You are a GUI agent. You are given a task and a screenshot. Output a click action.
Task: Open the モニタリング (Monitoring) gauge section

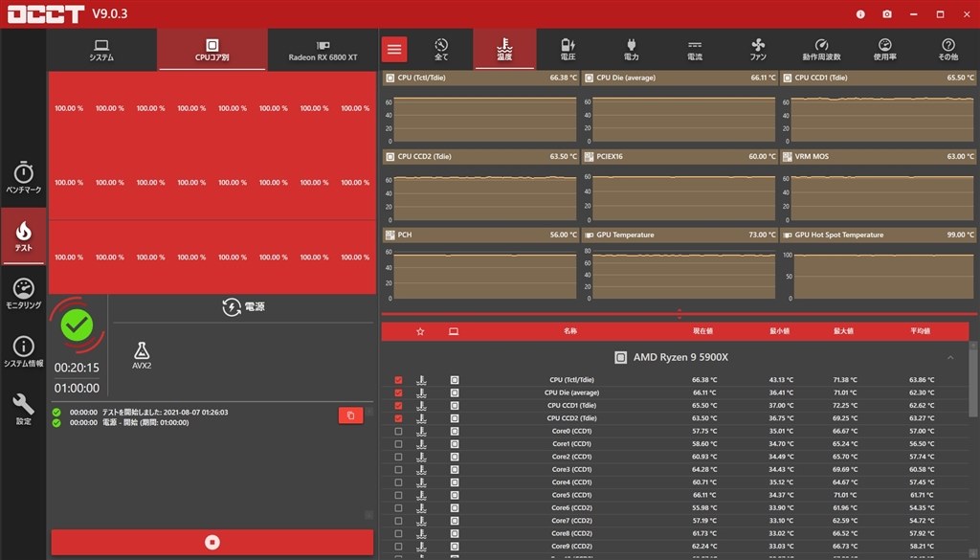point(23,294)
